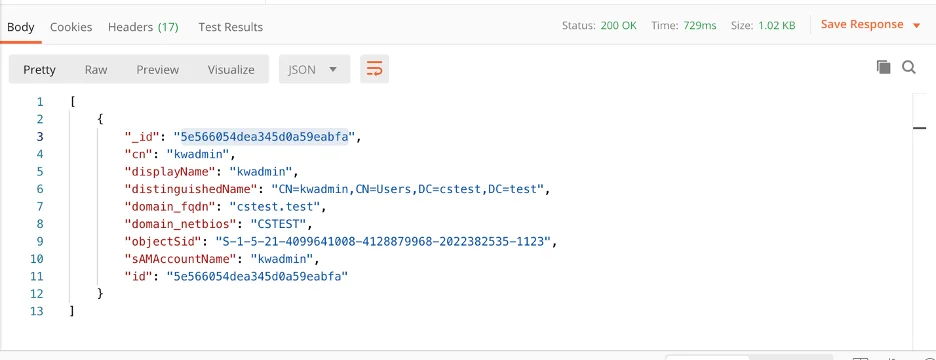Click the 200 OK status value
Image resolution: width=936 pixels, height=360 pixels.
pyautogui.click(x=618, y=26)
